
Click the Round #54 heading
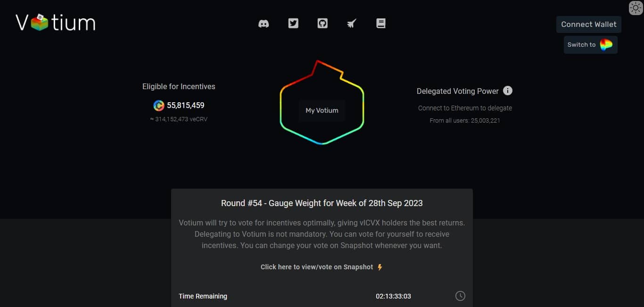click(x=322, y=203)
